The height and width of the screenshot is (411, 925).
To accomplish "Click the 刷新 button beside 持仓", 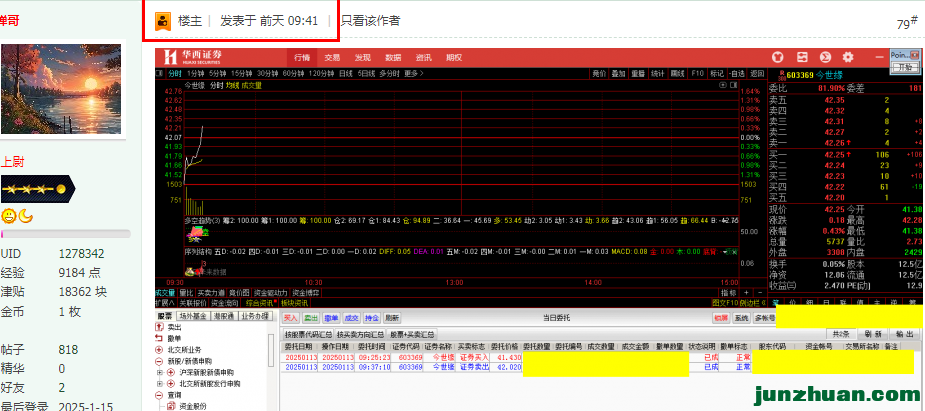I will click(392, 318).
